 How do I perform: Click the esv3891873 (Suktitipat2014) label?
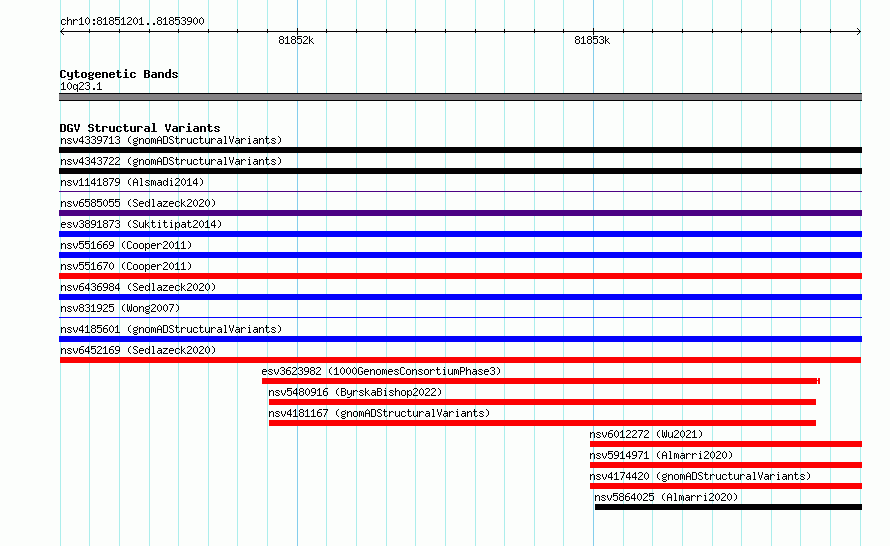[141, 224]
